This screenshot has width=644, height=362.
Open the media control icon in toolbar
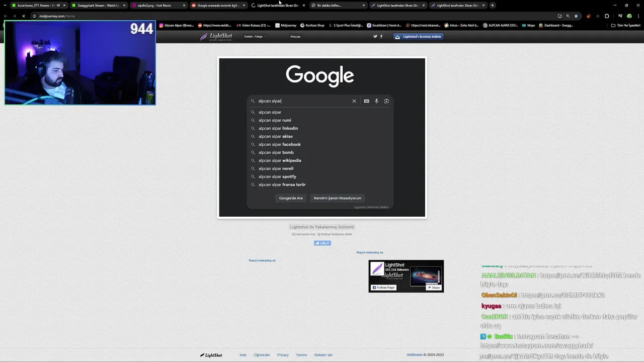pyautogui.click(x=620, y=16)
